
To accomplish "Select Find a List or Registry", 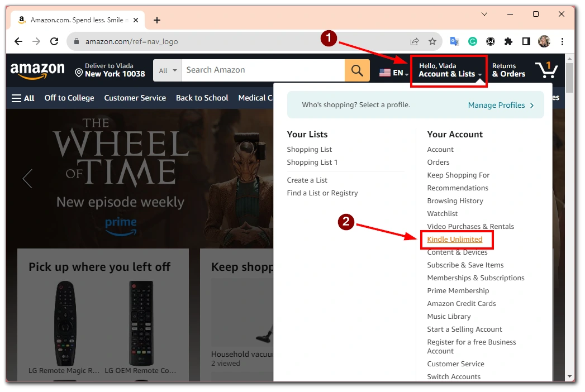I will click(x=322, y=193).
